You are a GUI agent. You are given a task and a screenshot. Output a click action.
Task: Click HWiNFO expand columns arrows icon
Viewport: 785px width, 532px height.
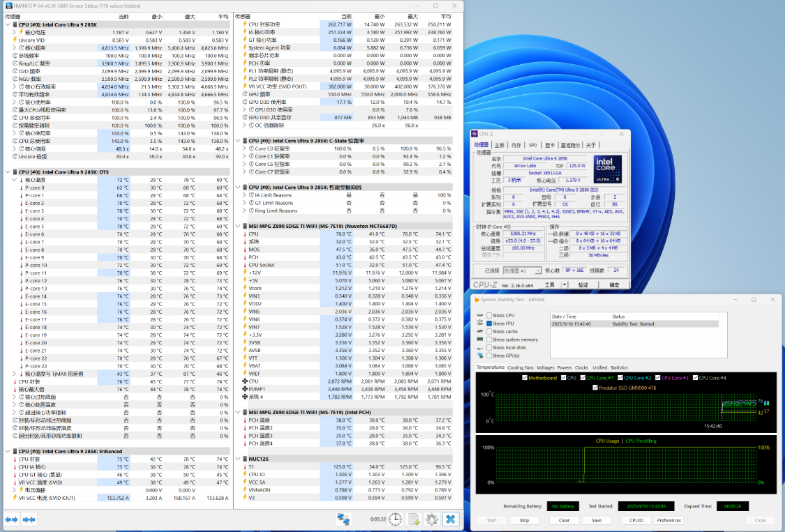pos(11,519)
